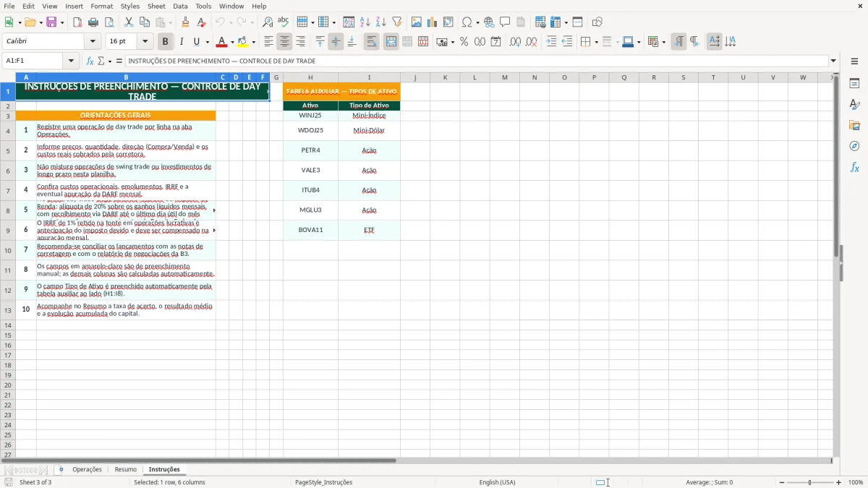Open the Background Color dropdown arrow
This screenshot has width=868, height=488.
253,42
